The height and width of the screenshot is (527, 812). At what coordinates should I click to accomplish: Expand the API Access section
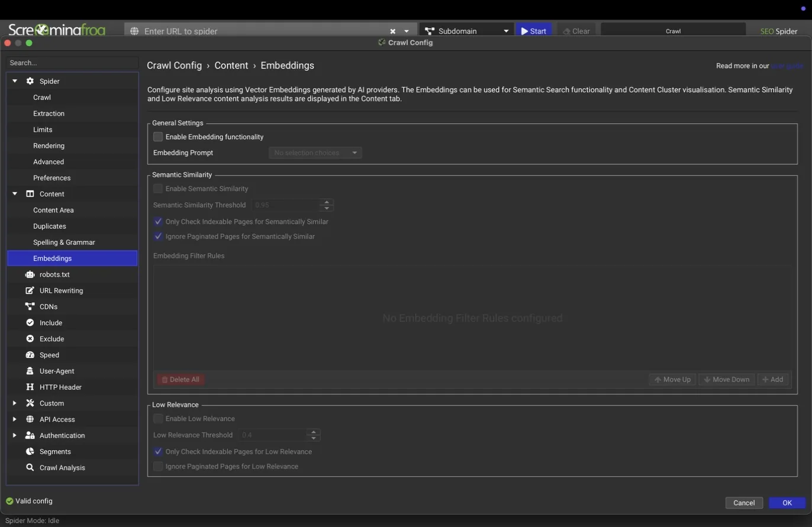click(14, 419)
